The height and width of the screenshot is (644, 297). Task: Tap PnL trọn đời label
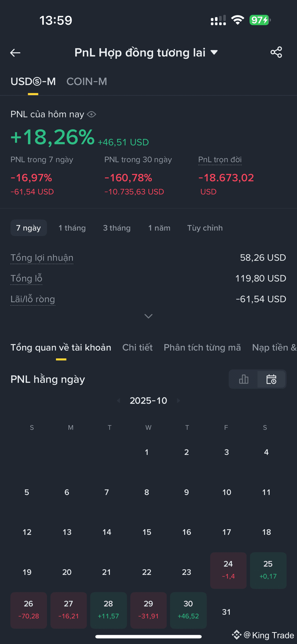[220, 160]
